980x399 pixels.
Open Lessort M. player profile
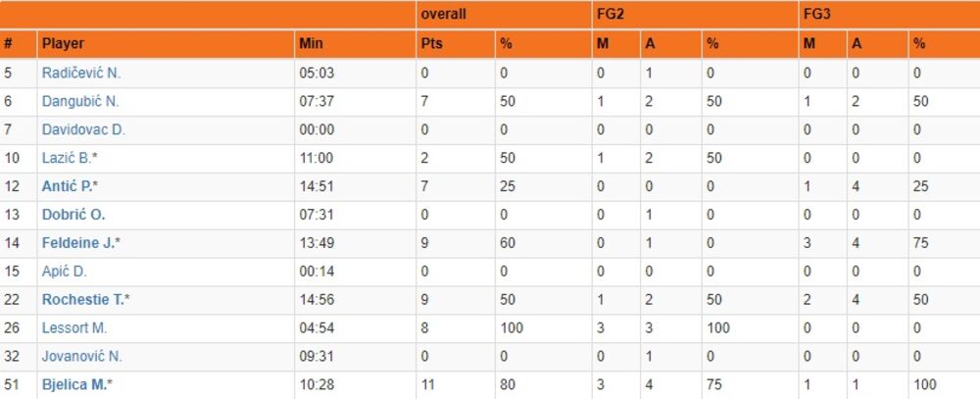point(74,328)
